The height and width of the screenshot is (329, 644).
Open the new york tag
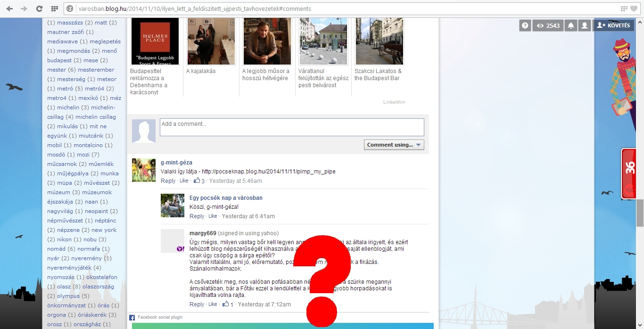click(x=104, y=230)
